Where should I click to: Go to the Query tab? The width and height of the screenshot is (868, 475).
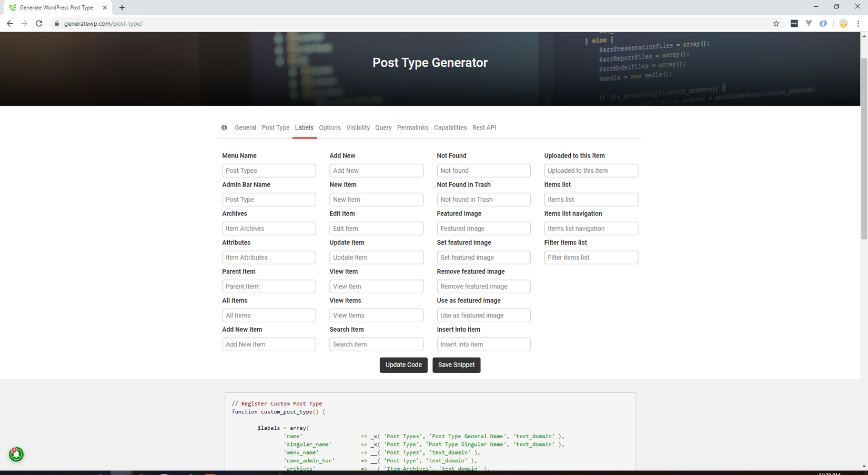pos(383,127)
